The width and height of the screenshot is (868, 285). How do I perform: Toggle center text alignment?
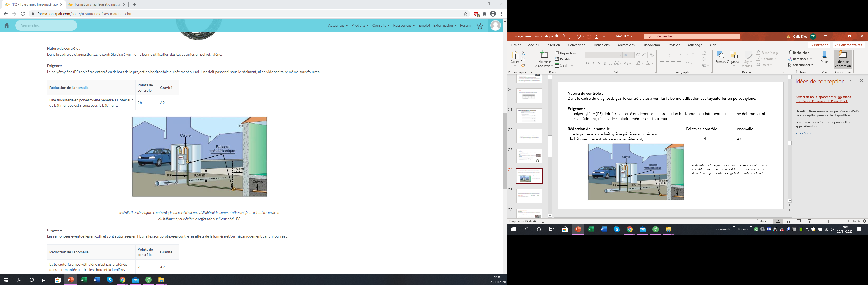click(667, 63)
